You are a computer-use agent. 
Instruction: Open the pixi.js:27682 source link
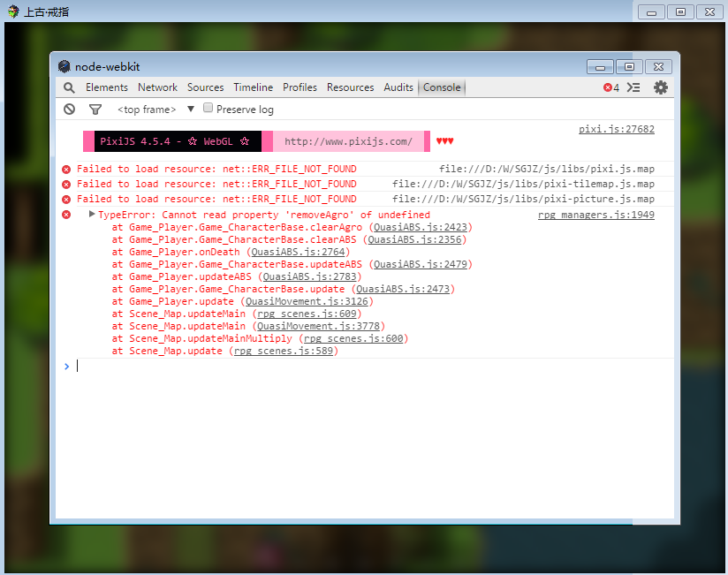pos(617,129)
